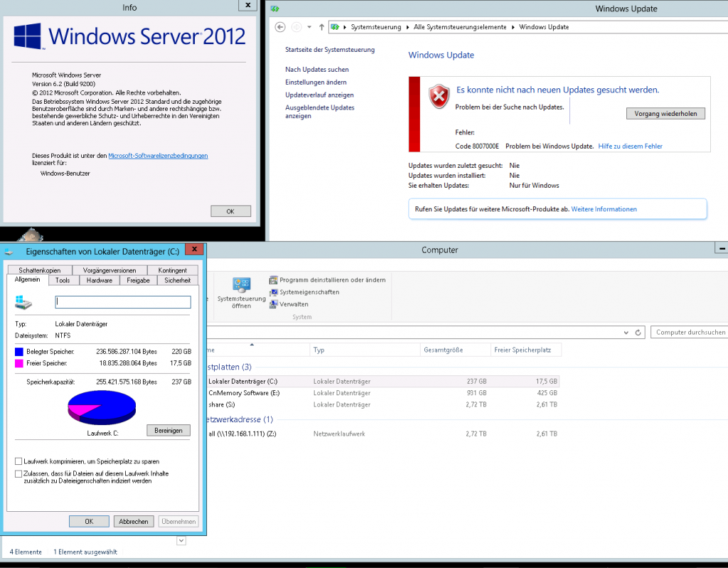728x568 pixels.
Task: Click the first breadcrumb arrow in Windows Update
Action: click(345, 27)
